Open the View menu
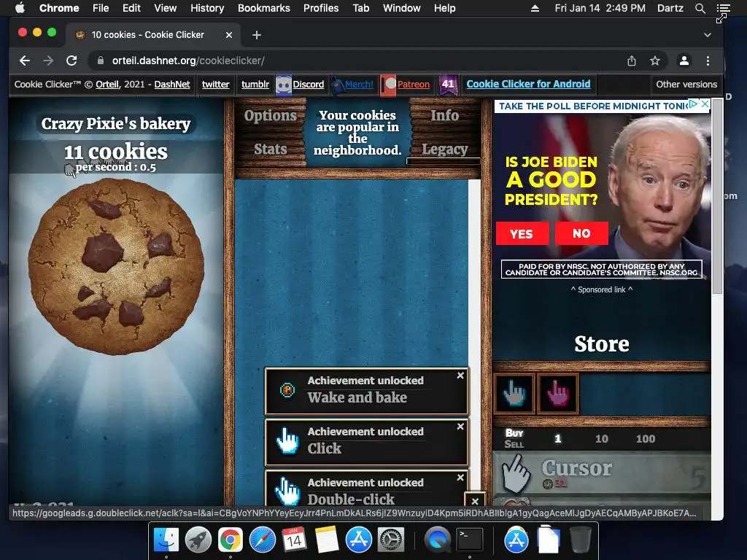Screen dimensions: 747x560 pos(166,8)
